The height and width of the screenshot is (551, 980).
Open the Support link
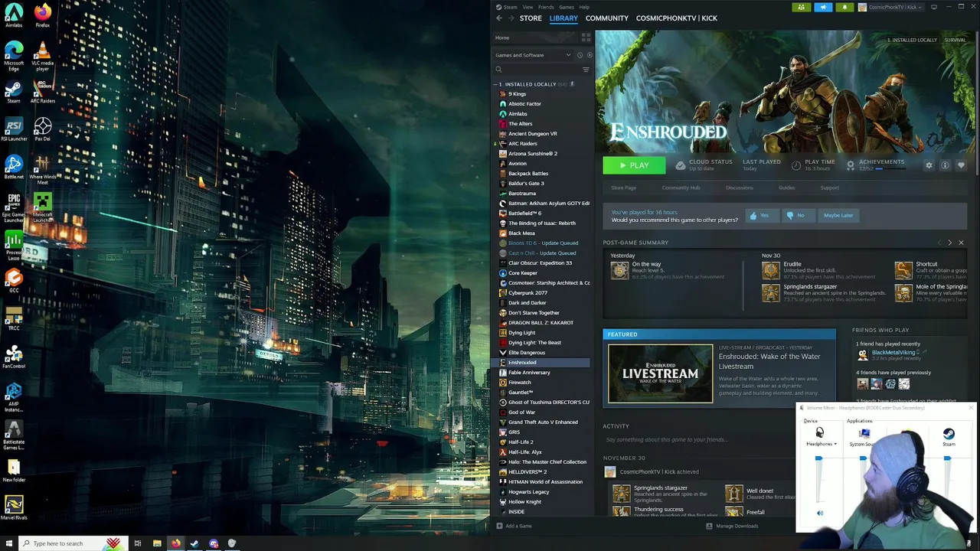point(830,187)
